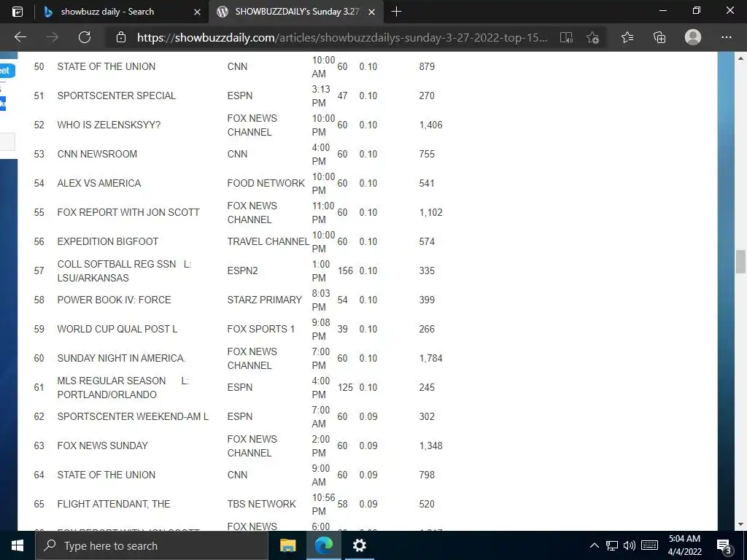This screenshot has width=747, height=560.
Task: Click the Tweet share button
Action: click(x=7, y=71)
